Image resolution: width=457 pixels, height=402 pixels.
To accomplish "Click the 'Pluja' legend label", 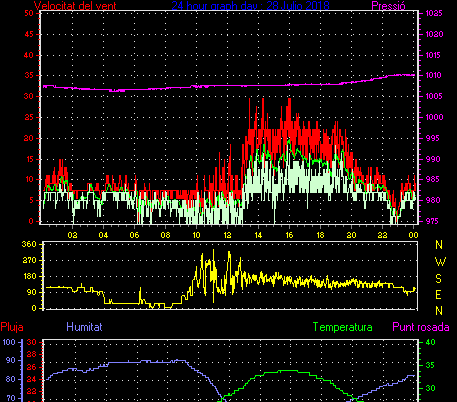I will pos(12,327).
